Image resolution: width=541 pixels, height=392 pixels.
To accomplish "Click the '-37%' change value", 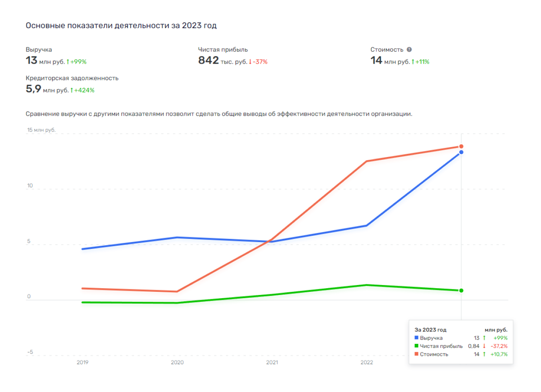I will pyautogui.click(x=260, y=62).
